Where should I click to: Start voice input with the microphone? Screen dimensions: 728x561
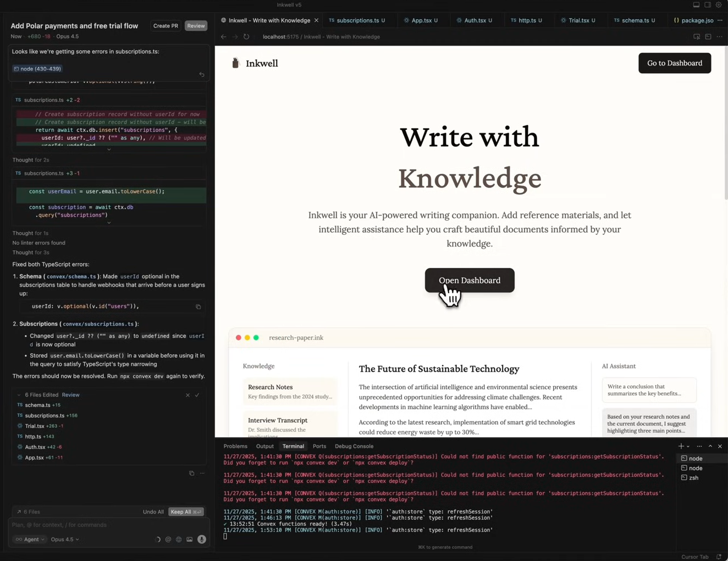click(202, 540)
